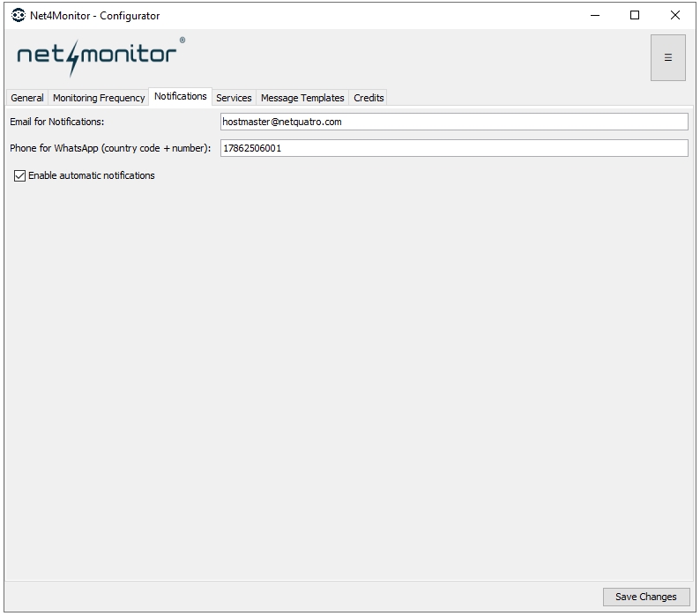Click the Net4Monitor title bar app icon
700x616 pixels.
tap(19, 15)
